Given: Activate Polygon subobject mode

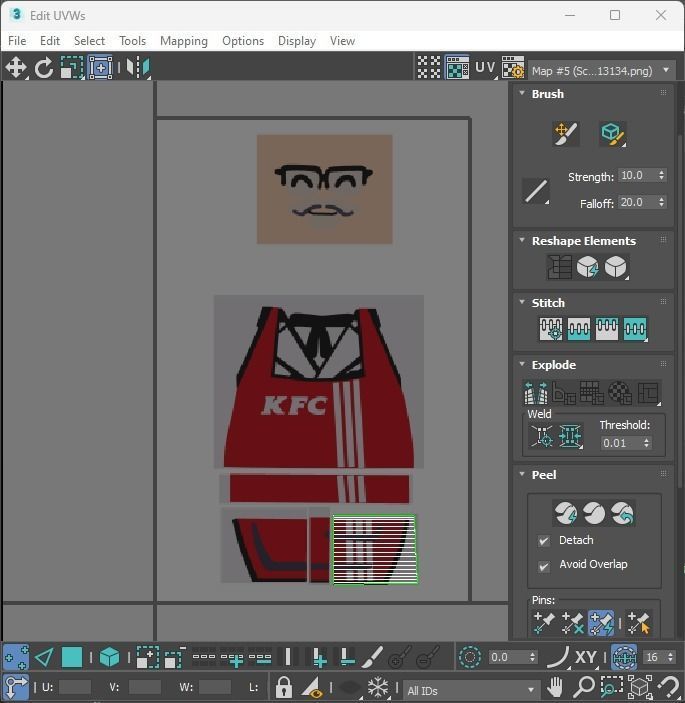Looking at the screenshot, I should click(x=72, y=658).
